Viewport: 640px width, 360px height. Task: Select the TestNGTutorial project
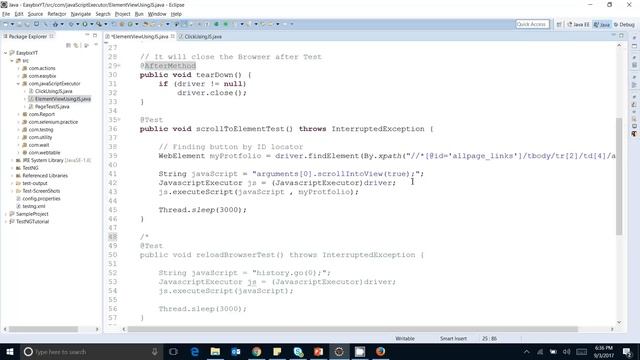point(32,222)
